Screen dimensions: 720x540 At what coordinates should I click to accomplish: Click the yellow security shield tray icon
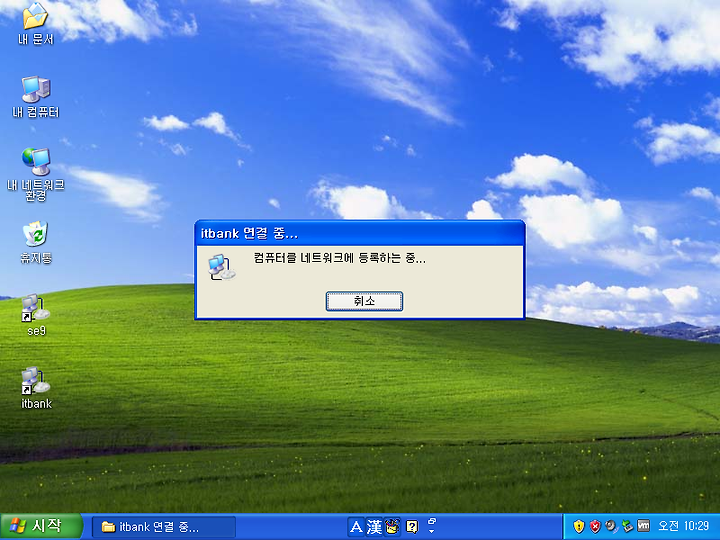[579, 526]
